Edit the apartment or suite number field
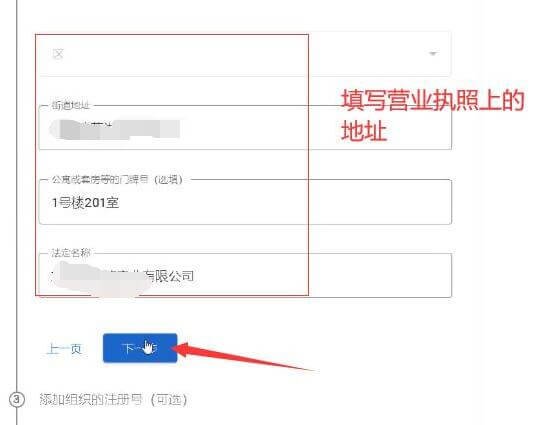Screen dimensions: 544x425 pyautogui.click(x=245, y=202)
